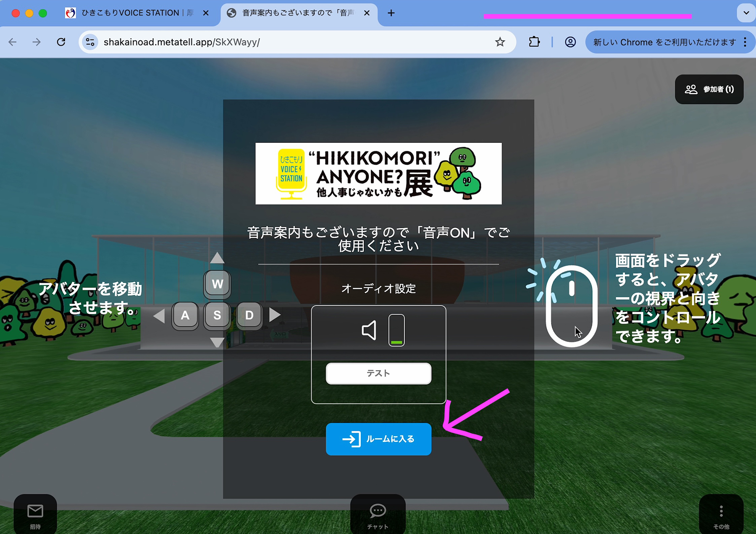The image size is (756, 534).
Task: Close the ひきこもりVOICE STATION tab
Action: pyautogui.click(x=206, y=13)
